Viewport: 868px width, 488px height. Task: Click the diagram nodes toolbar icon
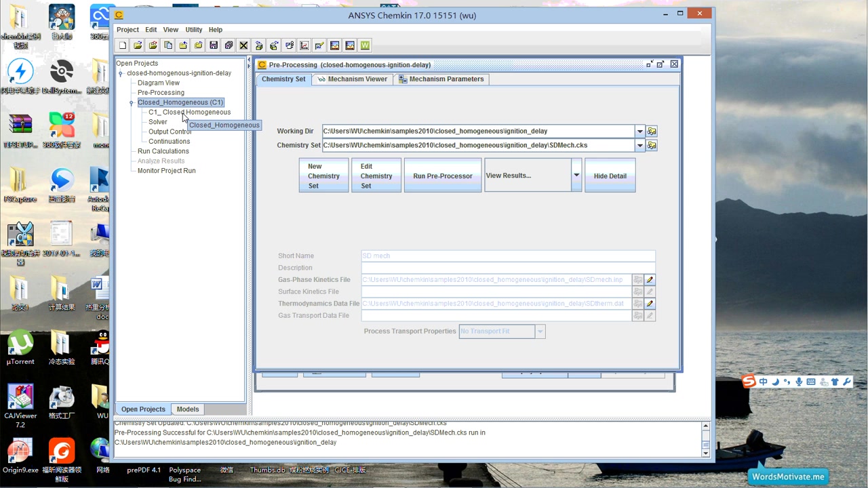[x=289, y=45]
